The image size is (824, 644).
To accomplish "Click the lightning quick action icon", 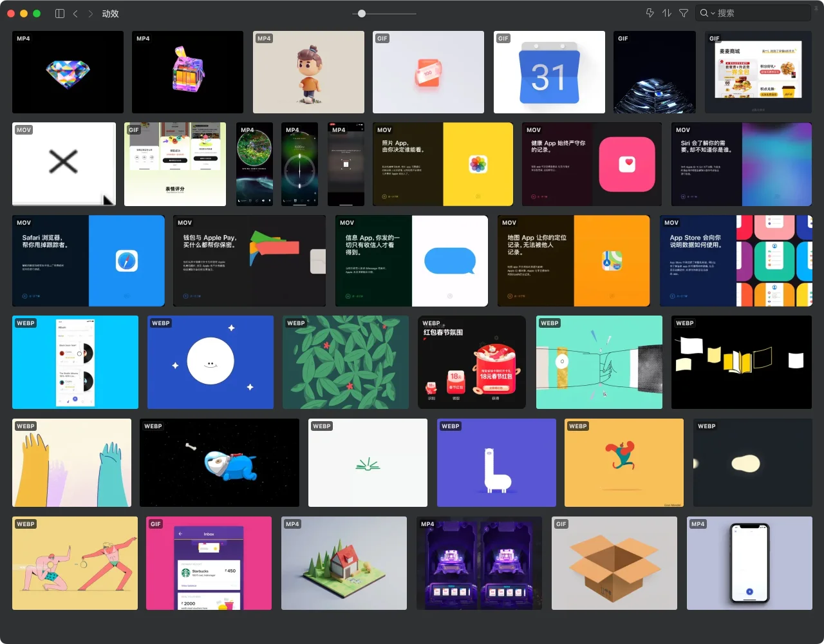I will (x=650, y=13).
